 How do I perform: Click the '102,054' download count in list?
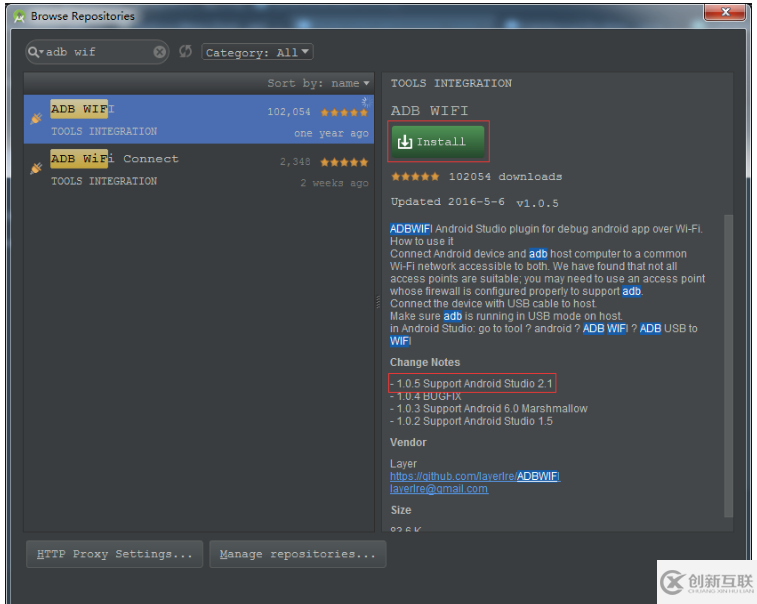(x=289, y=112)
